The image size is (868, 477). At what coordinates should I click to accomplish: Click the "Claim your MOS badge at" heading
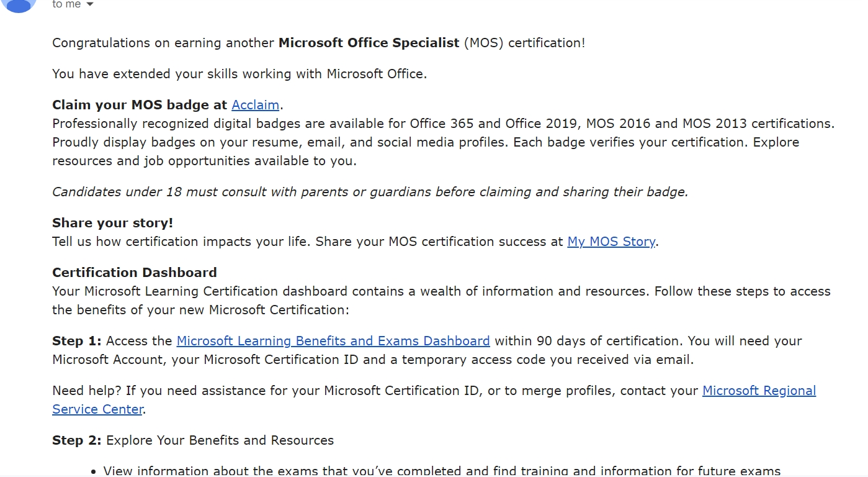pyautogui.click(x=140, y=105)
